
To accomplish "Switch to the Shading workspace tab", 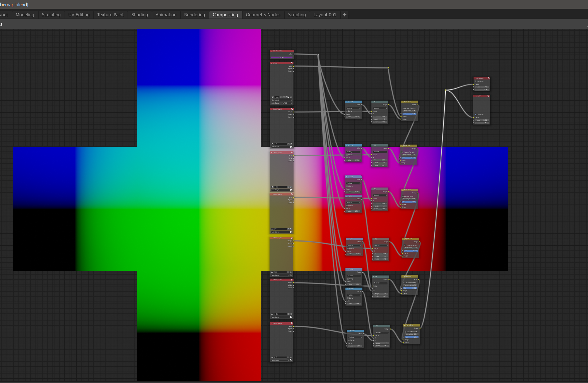I will pos(139,15).
